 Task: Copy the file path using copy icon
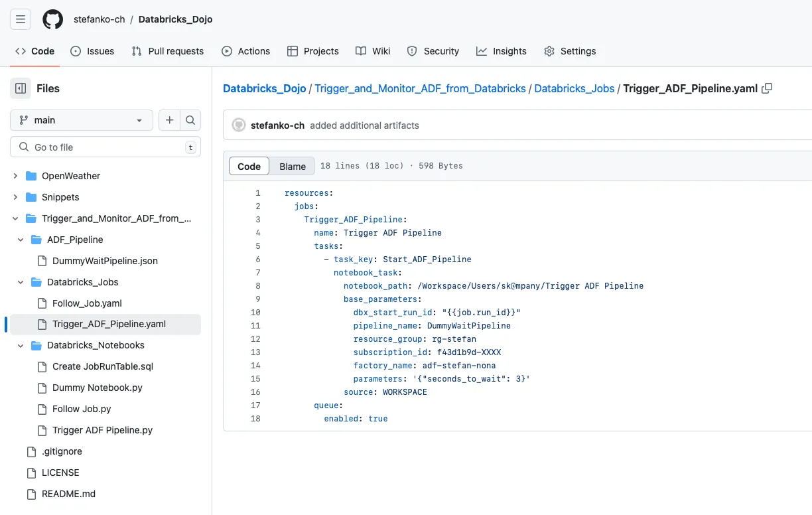767,88
